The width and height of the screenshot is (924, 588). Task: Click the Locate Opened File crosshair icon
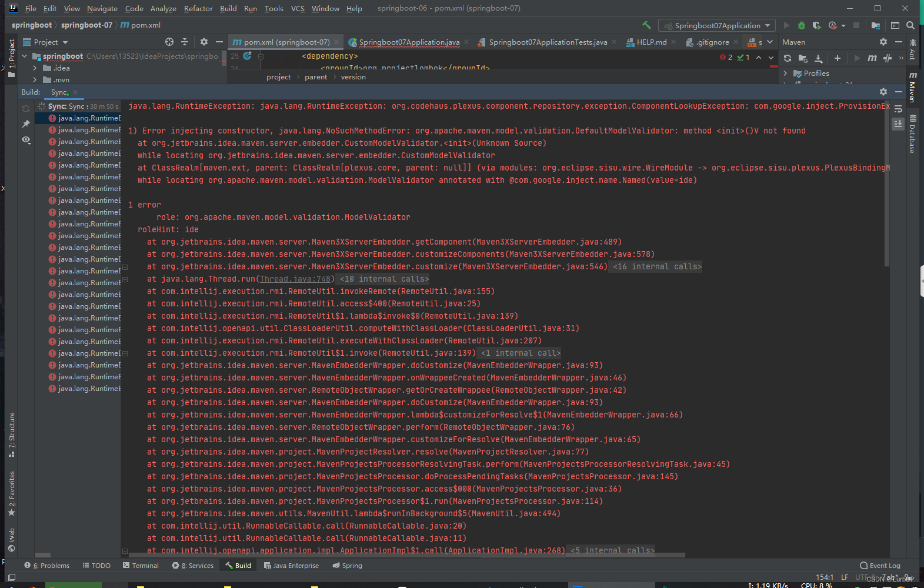[x=169, y=42]
